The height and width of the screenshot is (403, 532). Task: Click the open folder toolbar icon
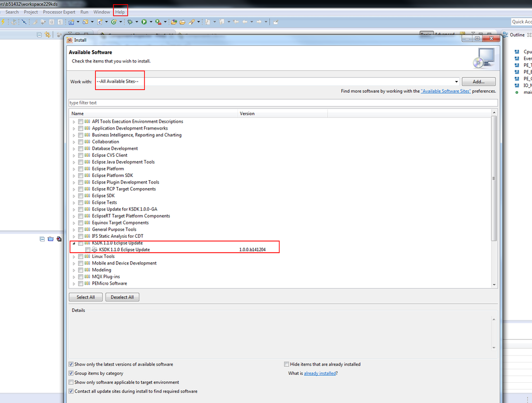coord(183,22)
